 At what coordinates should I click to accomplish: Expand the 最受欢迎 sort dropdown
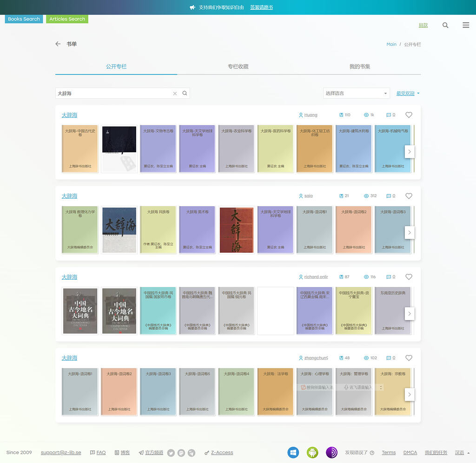pos(408,94)
